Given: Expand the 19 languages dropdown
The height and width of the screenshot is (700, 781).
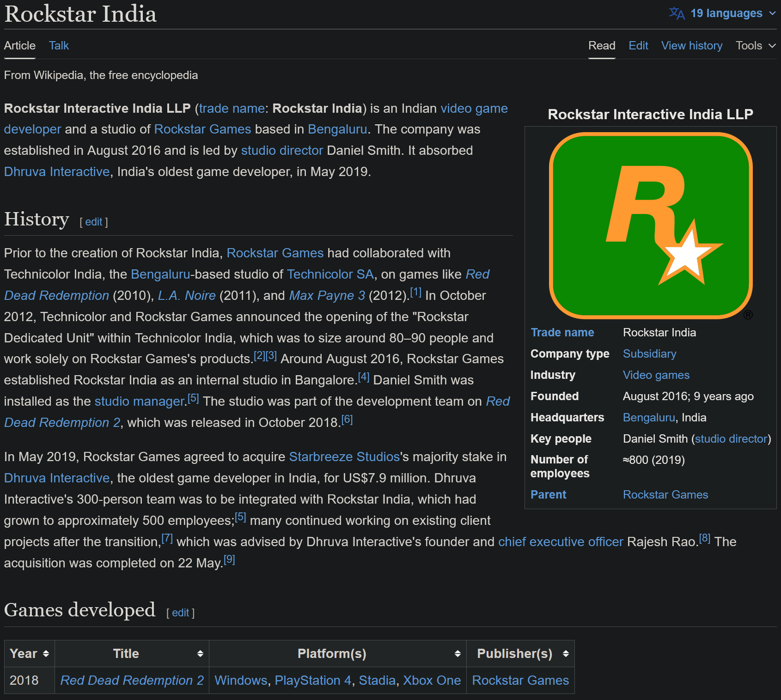Looking at the screenshot, I should coord(723,13).
